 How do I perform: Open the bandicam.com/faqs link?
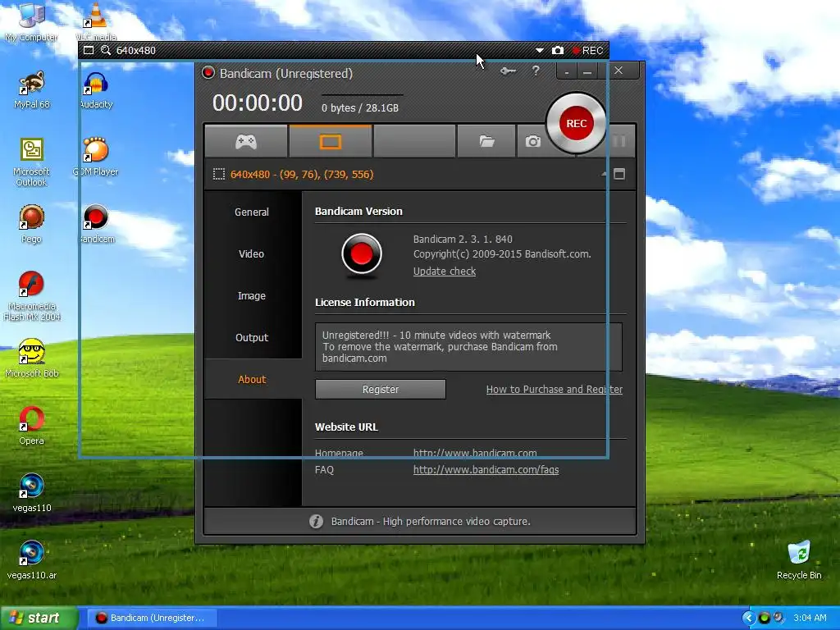486,470
